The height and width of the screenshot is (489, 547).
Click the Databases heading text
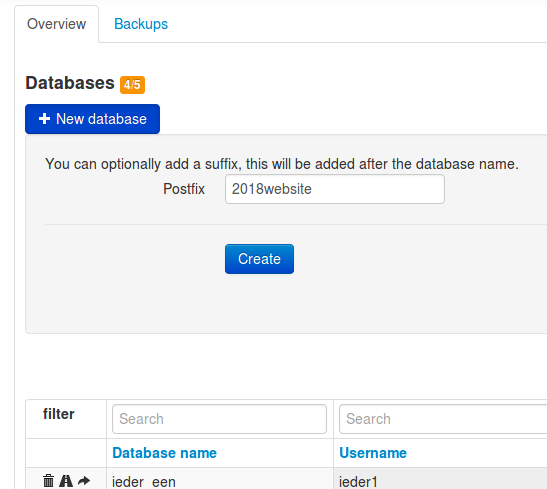[x=70, y=83]
